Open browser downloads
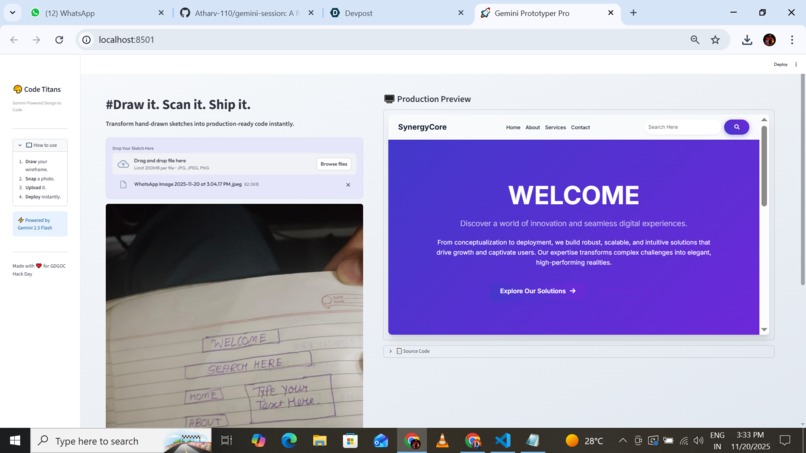This screenshot has width=806, height=453. pos(747,40)
